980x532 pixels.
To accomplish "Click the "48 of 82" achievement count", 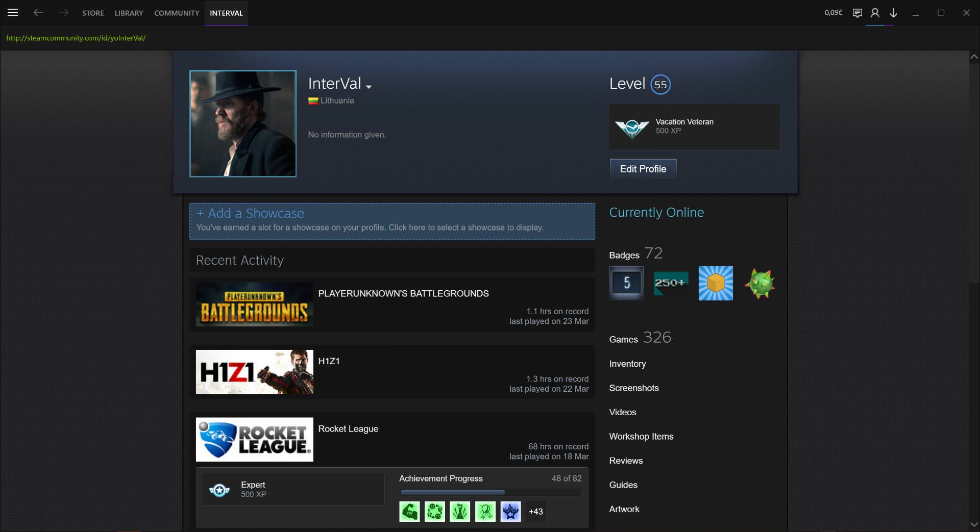I will click(567, 478).
